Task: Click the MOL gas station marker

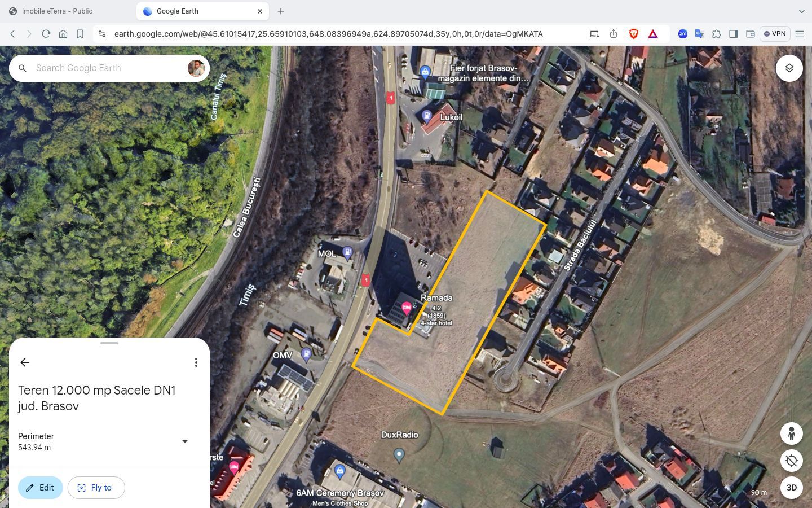Action: pos(347,253)
